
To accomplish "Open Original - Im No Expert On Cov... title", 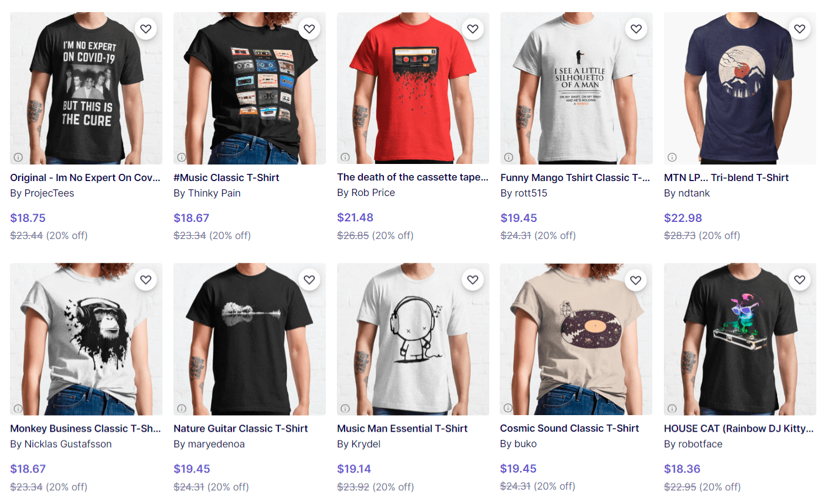I will point(85,178).
